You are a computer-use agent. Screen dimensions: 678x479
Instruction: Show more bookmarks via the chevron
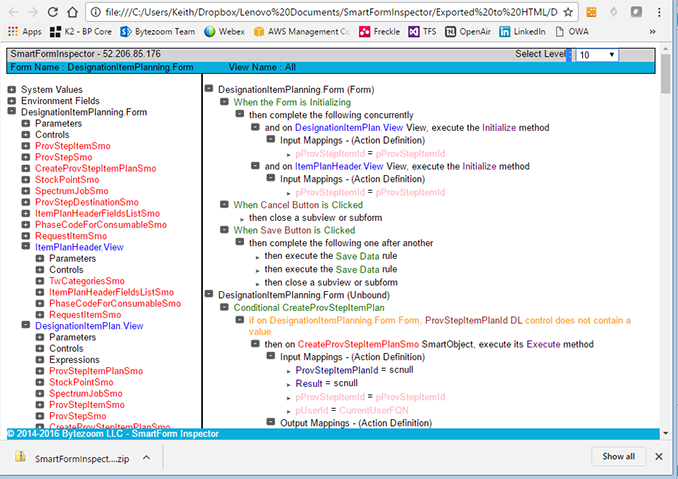click(x=652, y=32)
